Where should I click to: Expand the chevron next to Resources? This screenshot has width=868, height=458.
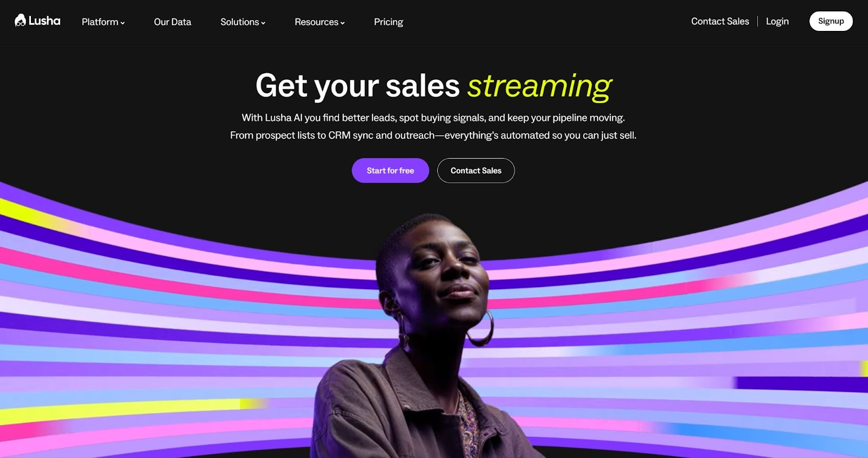pos(342,23)
